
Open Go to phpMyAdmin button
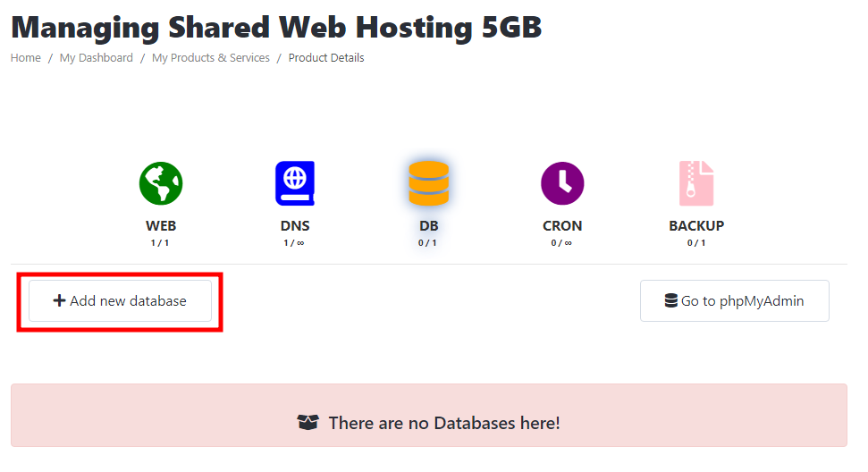click(x=735, y=300)
